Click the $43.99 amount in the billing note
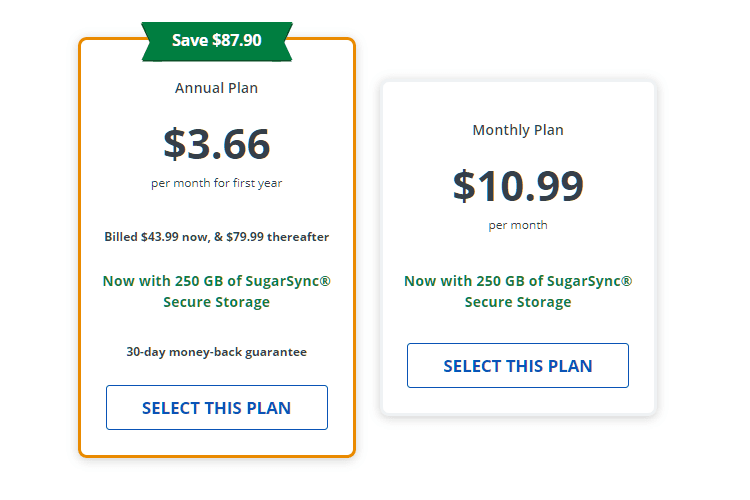Viewport: 750px width, 500px height. pyautogui.click(x=159, y=237)
